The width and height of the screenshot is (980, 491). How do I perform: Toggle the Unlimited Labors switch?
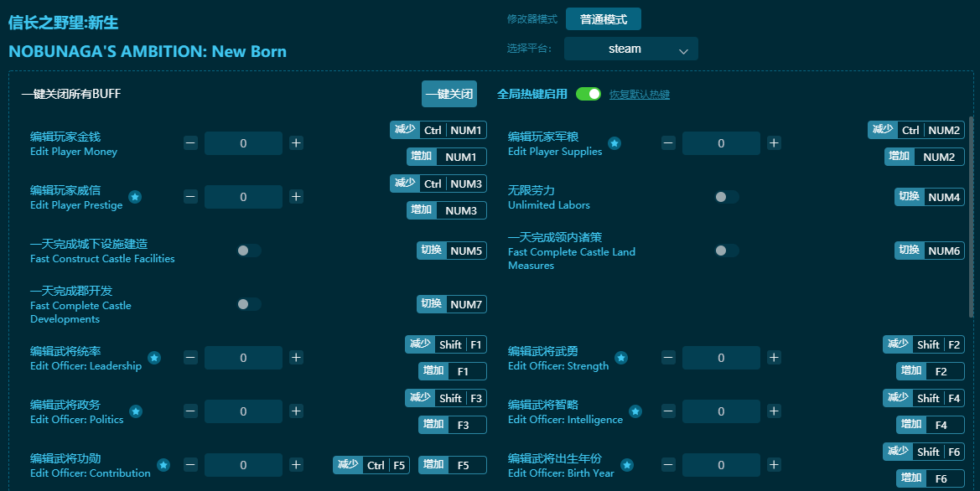tap(726, 197)
